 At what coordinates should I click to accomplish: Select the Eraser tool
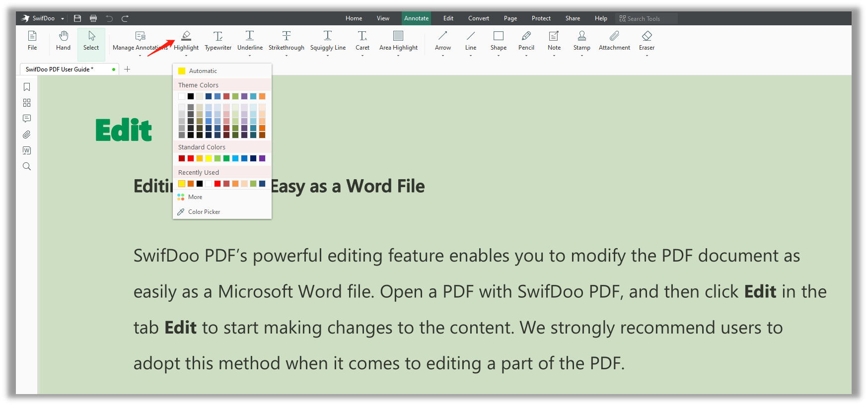(647, 41)
